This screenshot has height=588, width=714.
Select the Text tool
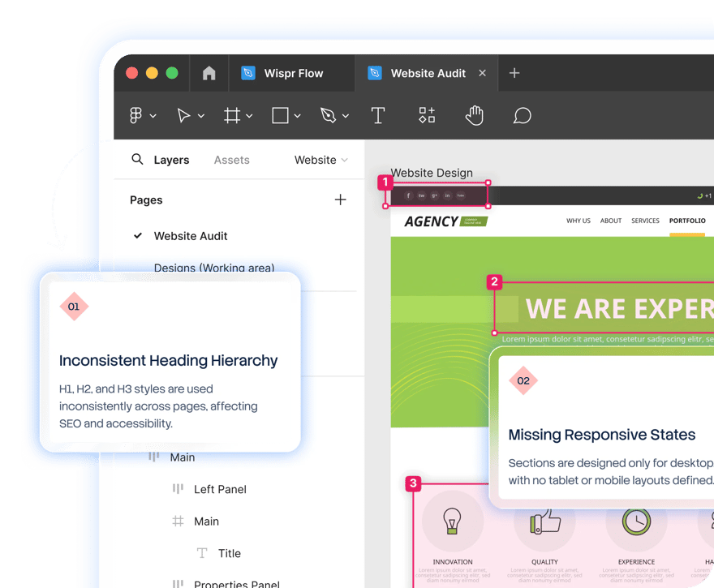click(x=378, y=116)
